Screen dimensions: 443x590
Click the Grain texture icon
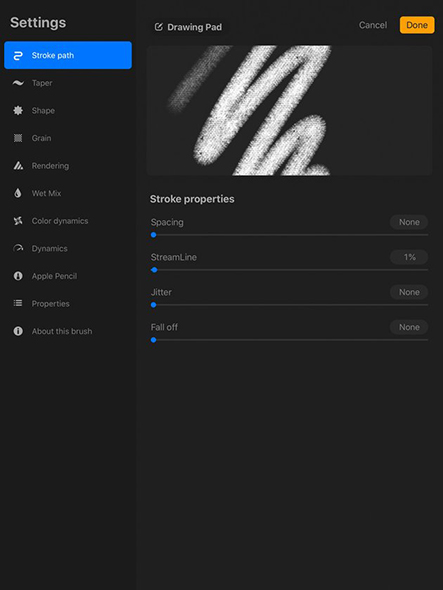[18, 138]
